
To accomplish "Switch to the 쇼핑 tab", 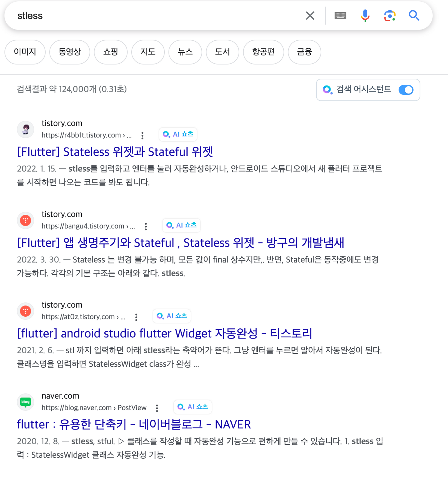I will tap(111, 52).
